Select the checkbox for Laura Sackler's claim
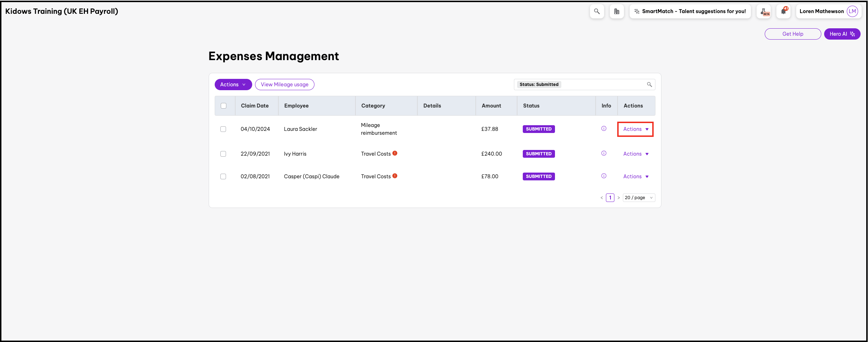The image size is (868, 342). click(223, 129)
